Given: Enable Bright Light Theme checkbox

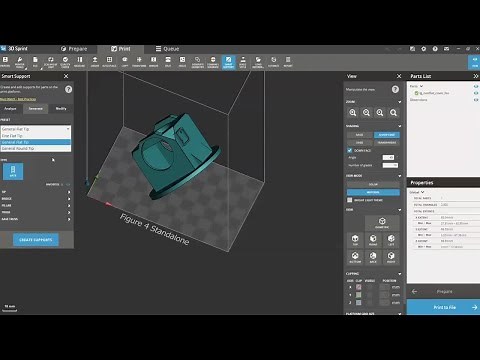Looking at the screenshot, I should 350,200.
